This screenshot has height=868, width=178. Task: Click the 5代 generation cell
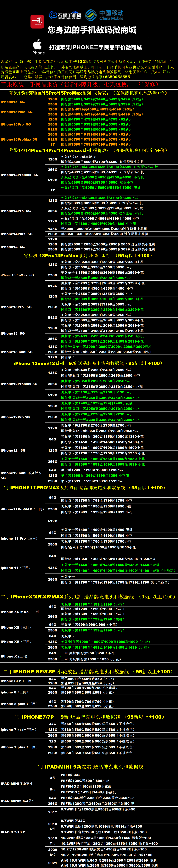[53, 789]
